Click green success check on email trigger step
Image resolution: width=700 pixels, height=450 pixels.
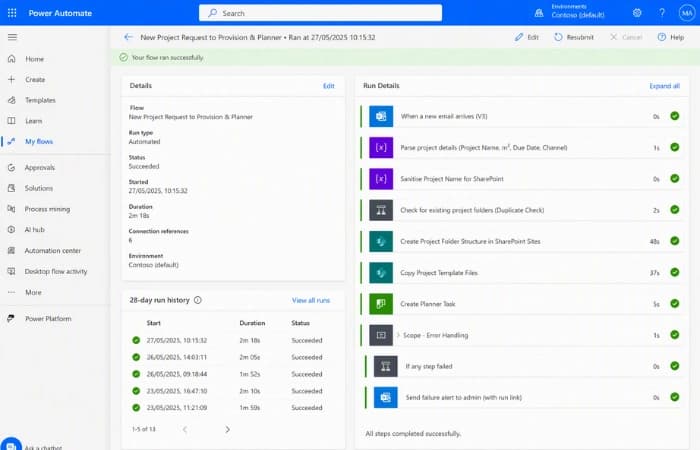[675, 116]
